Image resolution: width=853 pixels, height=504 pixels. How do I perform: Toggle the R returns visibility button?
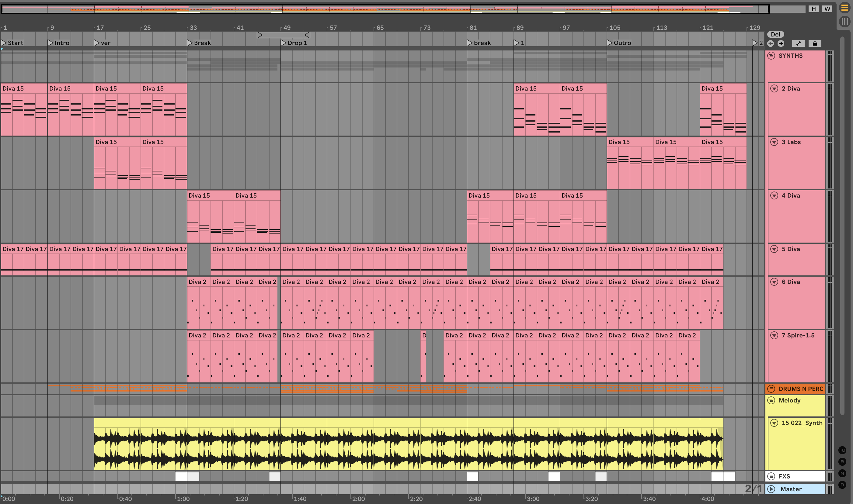point(842,462)
